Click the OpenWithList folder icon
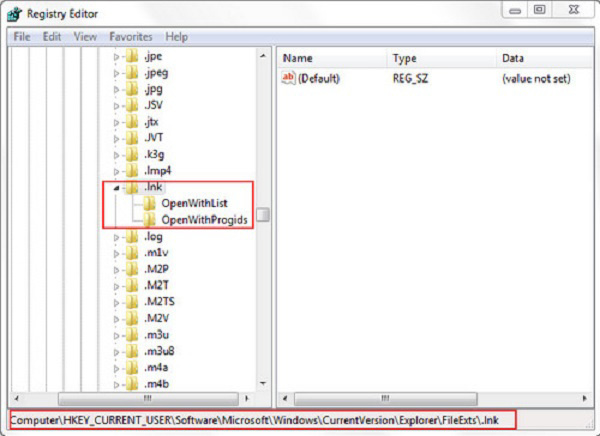Image resolution: width=600 pixels, height=436 pixels. (150, 204)
